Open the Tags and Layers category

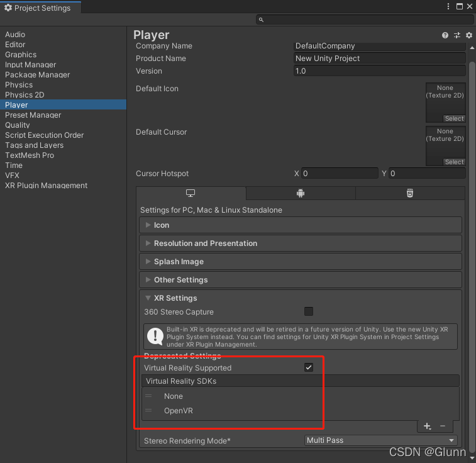pos(63,145)
